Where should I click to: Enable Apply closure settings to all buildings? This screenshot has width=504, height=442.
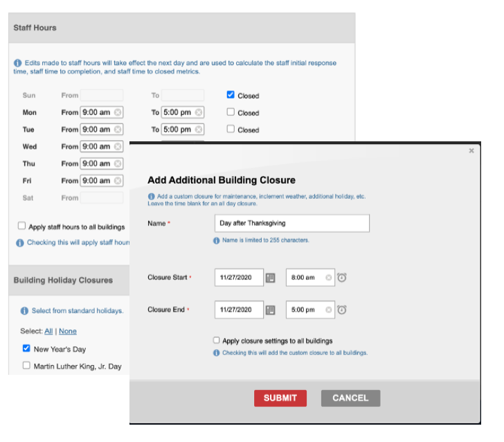pyautogui.click(x=217, y=340)
